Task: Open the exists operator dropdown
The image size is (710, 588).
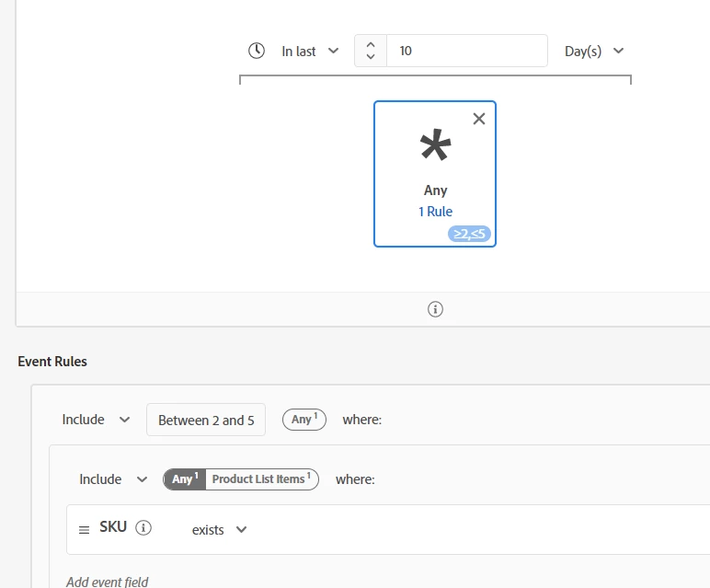Action: coord(219,529)
